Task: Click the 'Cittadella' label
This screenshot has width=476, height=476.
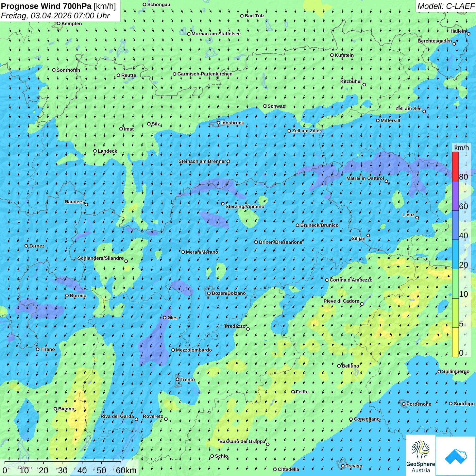Action: (289, 469)
